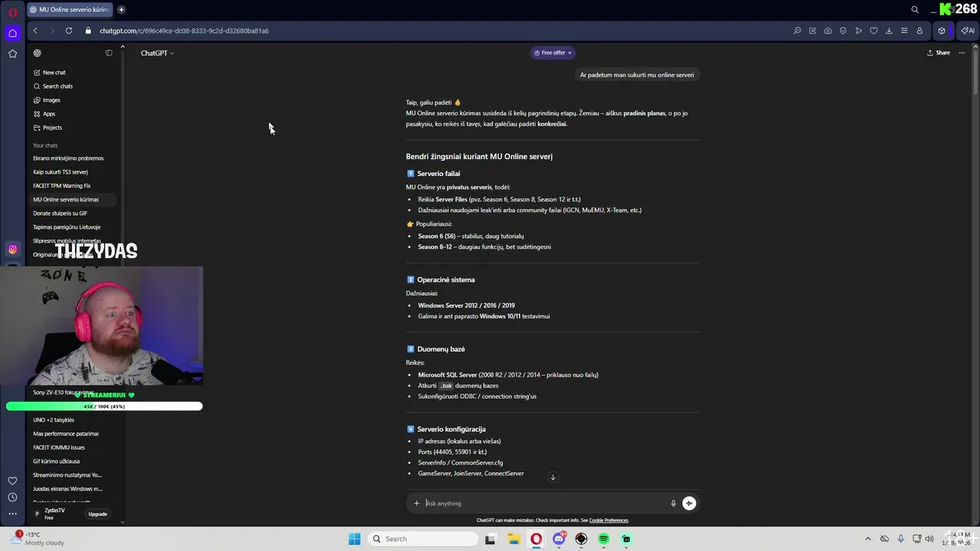
Task: Open Discord from taskbar
Action: 559,539
